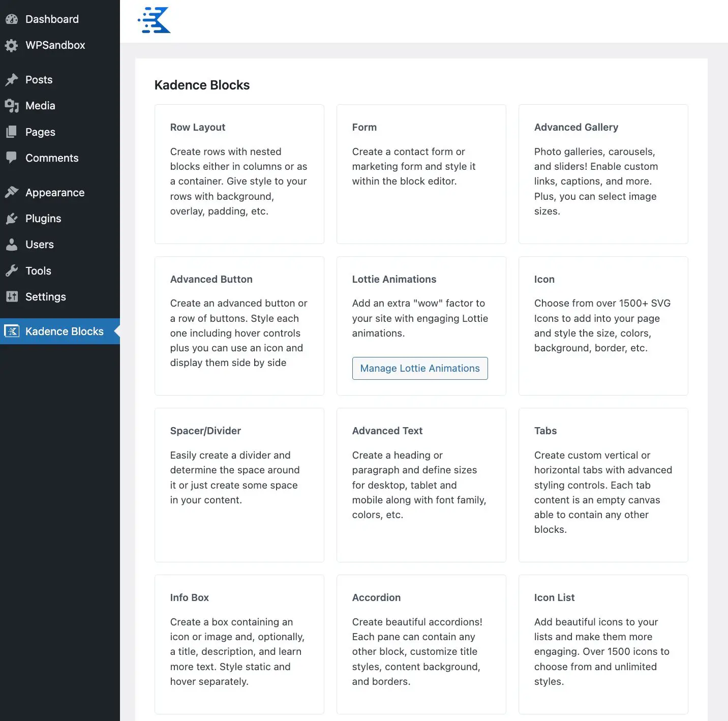The width and height of the screenshot is (728, 721).
Task: Click the Row Layout block title
Action: pyautogui.click(x=198, y=127)
